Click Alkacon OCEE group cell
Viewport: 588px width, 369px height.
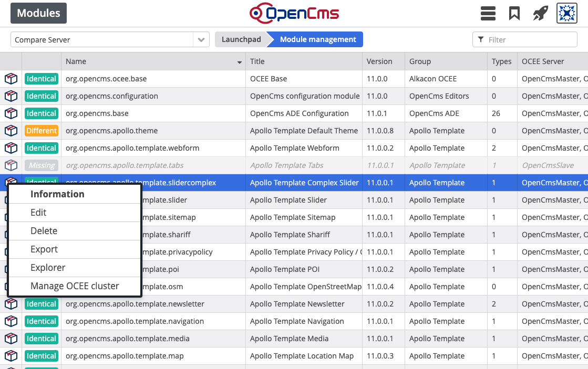pos(446,79)
